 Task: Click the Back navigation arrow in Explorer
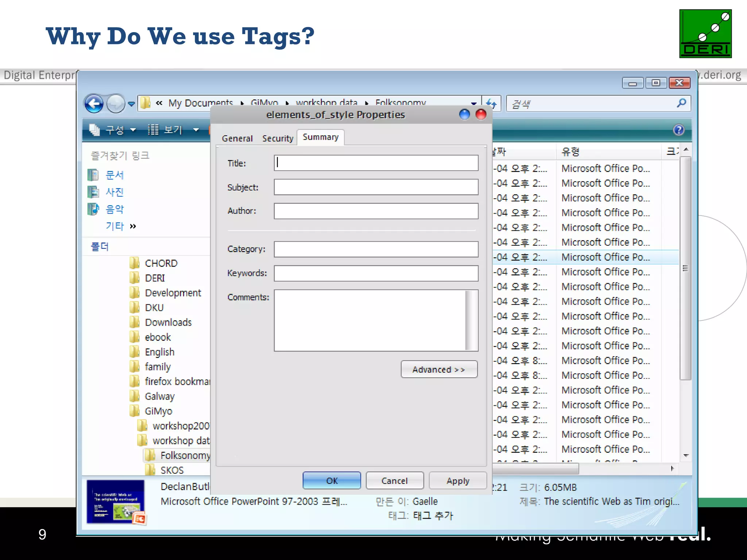pyautogui.click(x=94, y=104)
